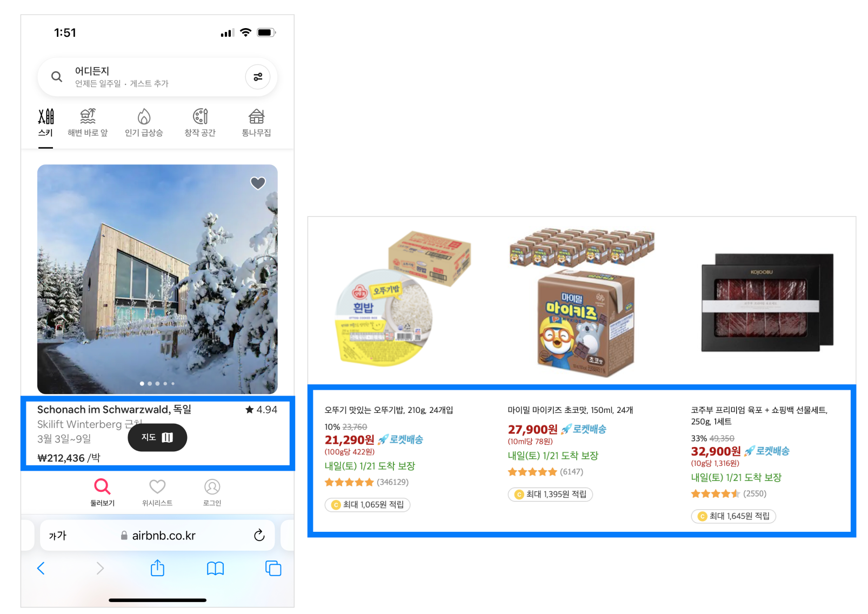The width and height of the screenshot is (868, 614).
Task: Click the 로켓배송 badge beside 27,900원
Action: tap(584, 429)
